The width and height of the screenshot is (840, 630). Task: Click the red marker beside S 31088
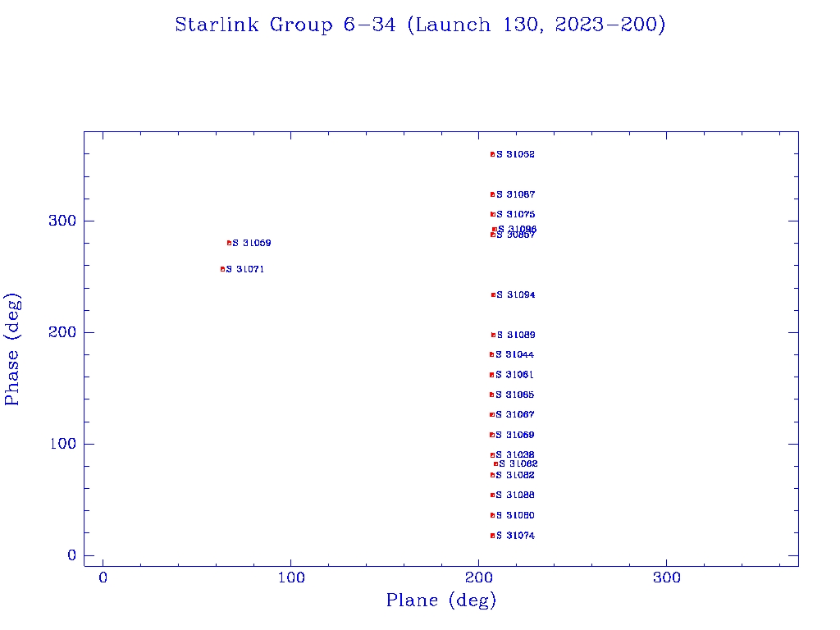(492, 495)
